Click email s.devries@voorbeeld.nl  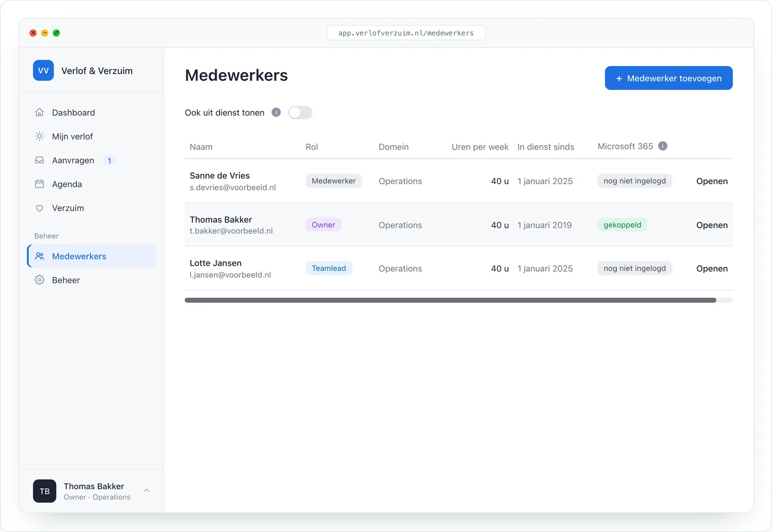(x=233, y=188)
